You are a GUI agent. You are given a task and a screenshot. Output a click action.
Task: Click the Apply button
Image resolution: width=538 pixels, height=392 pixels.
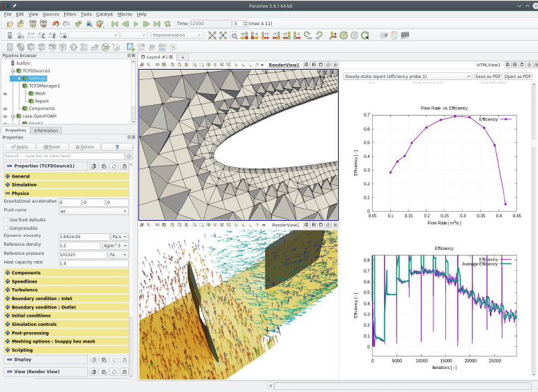[20, 147]
